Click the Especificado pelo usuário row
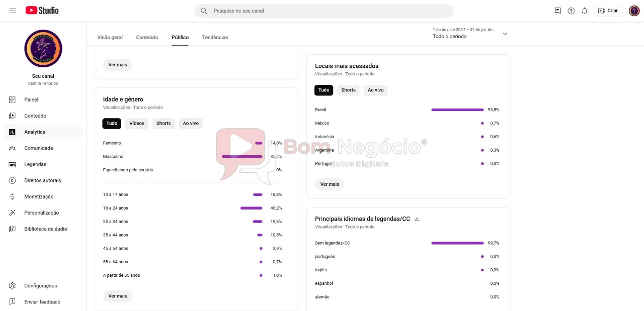The width and height of the screenshot is (644, 311). [192, 170]
